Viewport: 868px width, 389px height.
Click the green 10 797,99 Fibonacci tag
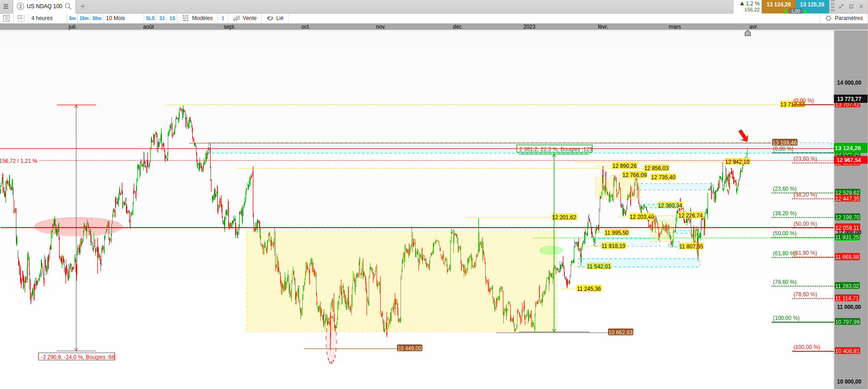click(848, 322)
